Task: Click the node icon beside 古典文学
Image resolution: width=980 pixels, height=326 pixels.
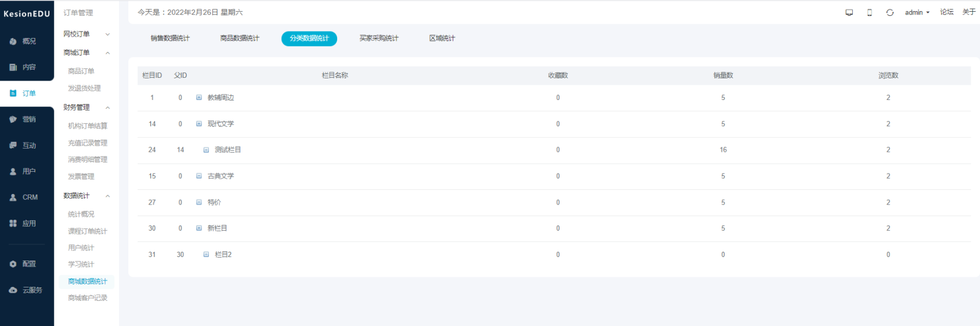Action: [x=199, y=176]
